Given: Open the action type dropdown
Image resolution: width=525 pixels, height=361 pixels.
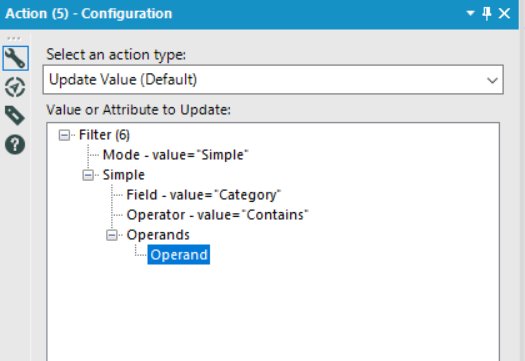Looking at the screenshot, I should [273, 80].
